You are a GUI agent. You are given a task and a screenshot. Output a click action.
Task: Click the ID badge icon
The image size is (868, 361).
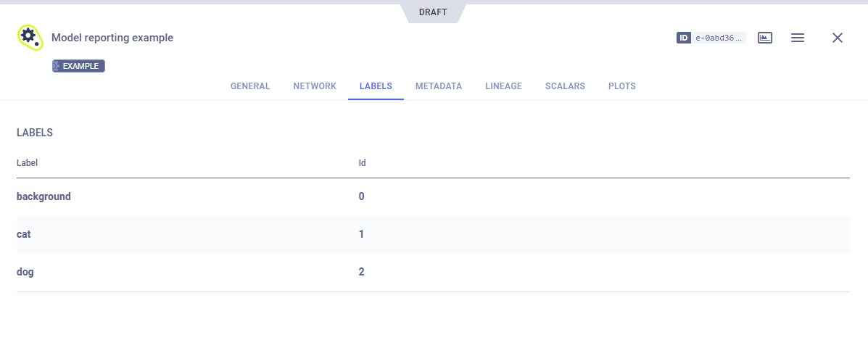[683, 38]
